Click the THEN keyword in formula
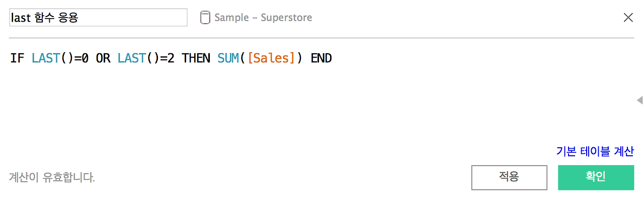 coord(196,58)
